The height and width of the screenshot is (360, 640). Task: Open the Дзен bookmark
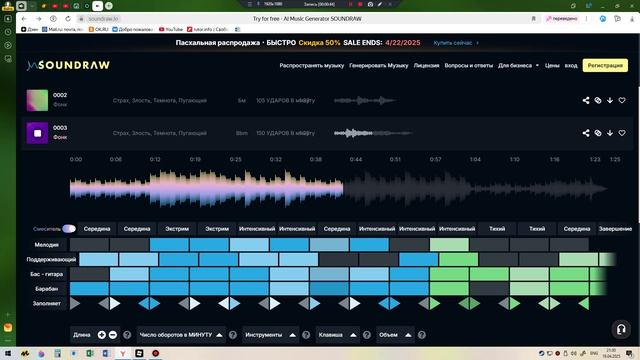[29, 29]
